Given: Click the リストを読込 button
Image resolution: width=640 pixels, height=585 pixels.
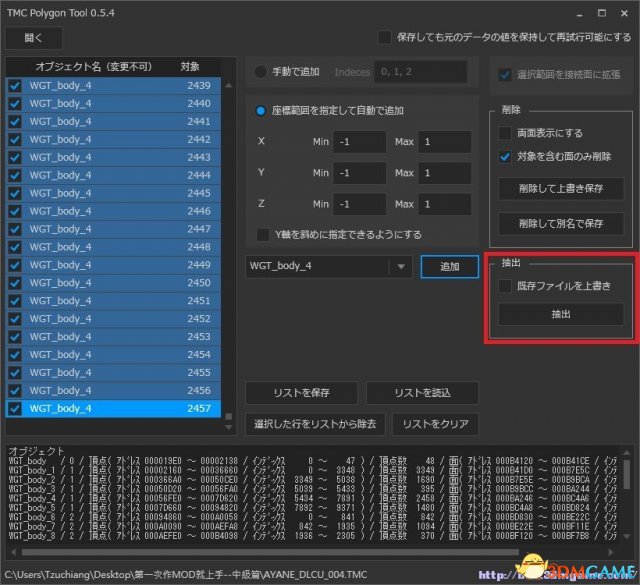Looking at the screenshot, I should click(x=421, y=392).
